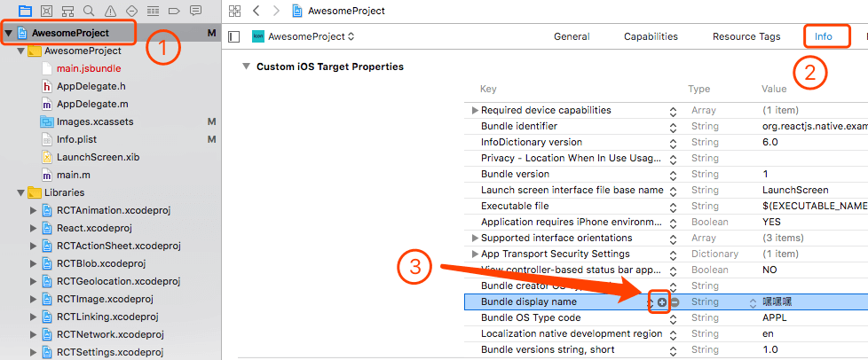
Task: Select Images.xcassets in the navigator
Action: [95, 121]
